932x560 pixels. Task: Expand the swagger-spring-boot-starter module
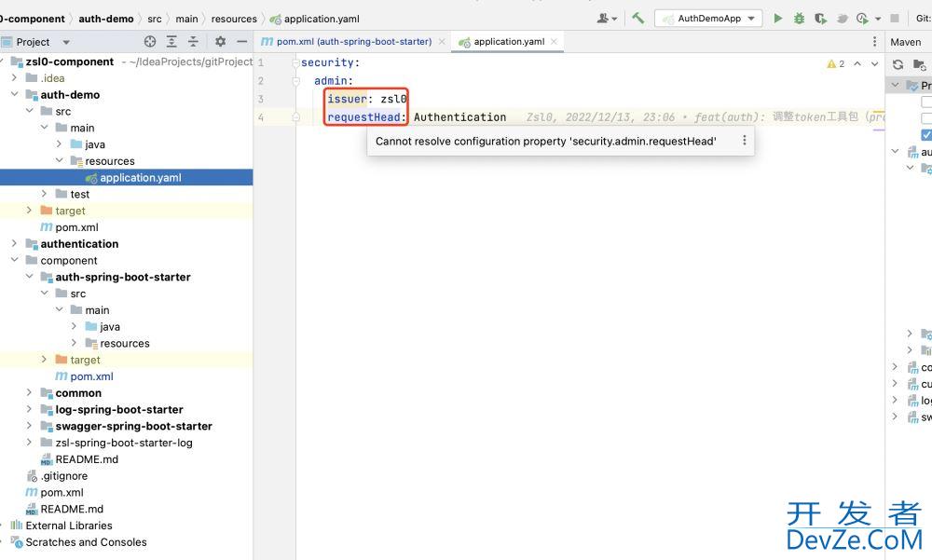click(29, 426)
